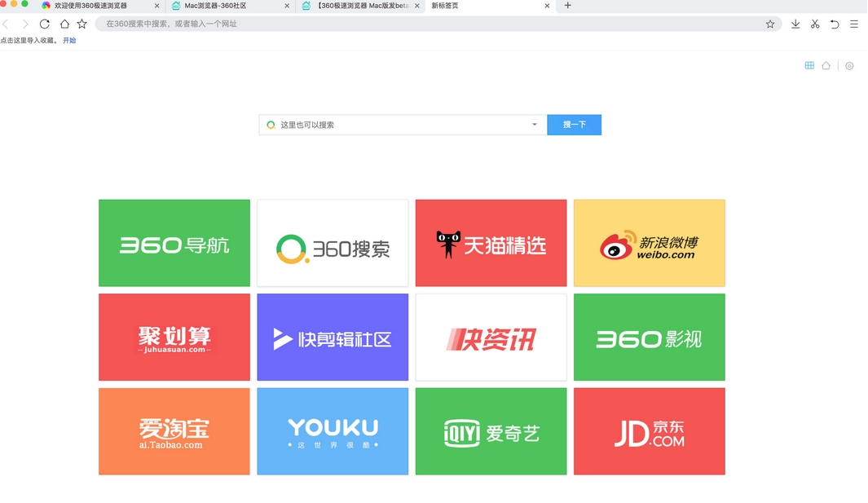Close the 新标签页 tab
This screenshot has height=503, width=868.
point(547,6)
